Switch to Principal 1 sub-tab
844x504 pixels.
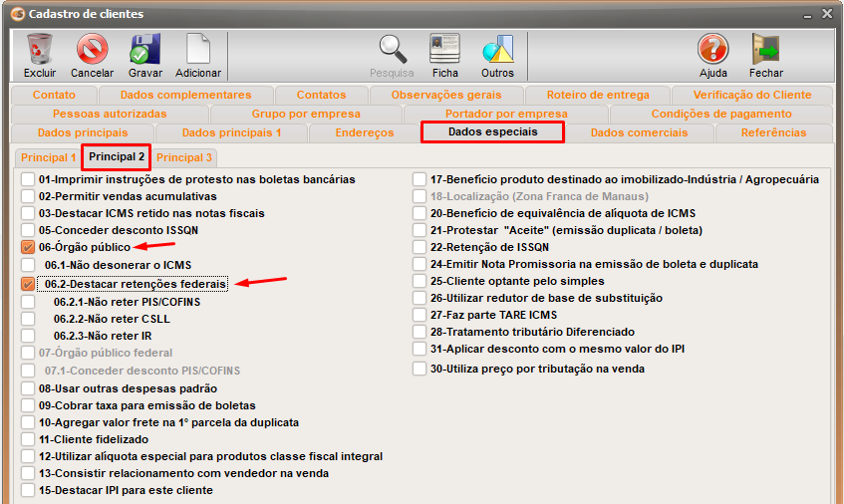tap(48, 157)
